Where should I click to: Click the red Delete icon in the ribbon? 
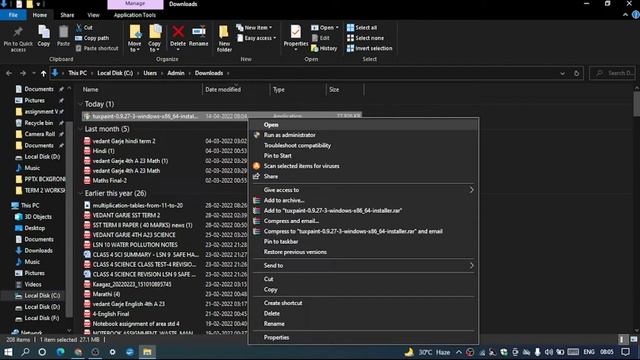[178, 31]
